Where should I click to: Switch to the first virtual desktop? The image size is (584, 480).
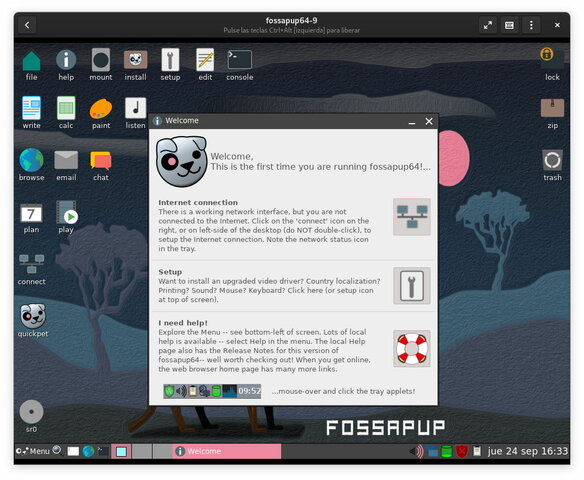click(x=121, y=451)
